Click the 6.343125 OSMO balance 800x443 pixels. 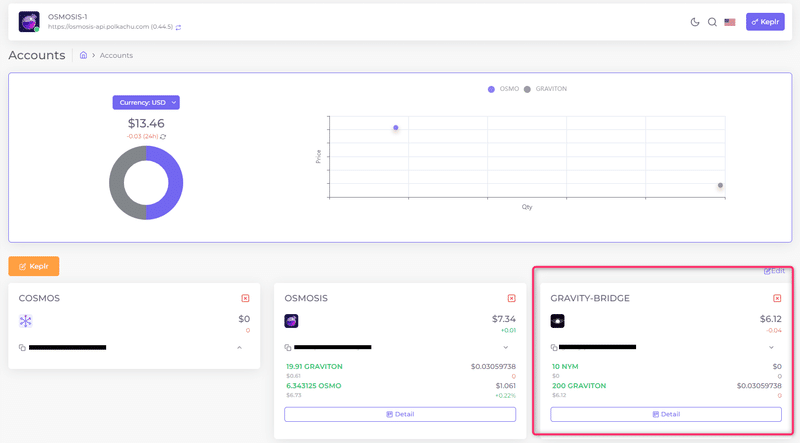click(x=314, y=386)
